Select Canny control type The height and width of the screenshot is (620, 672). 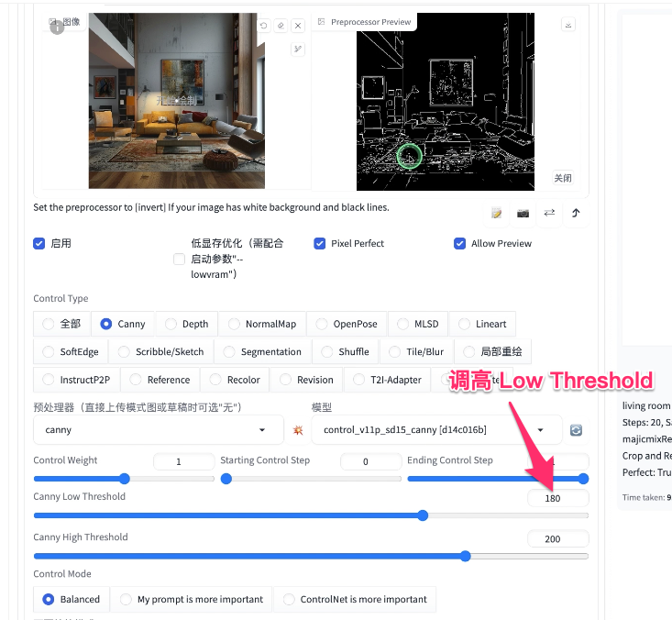coord(123,324)
